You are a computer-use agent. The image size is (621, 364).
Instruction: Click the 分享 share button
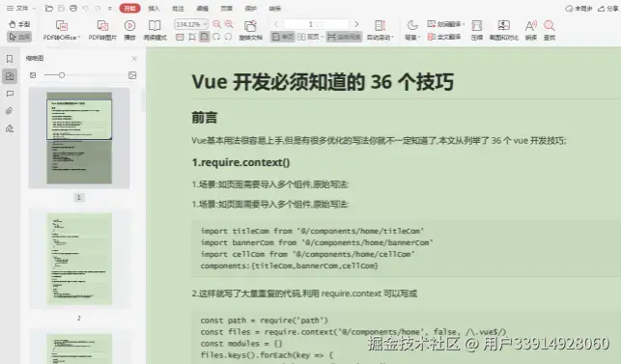(x=607, y=9)
